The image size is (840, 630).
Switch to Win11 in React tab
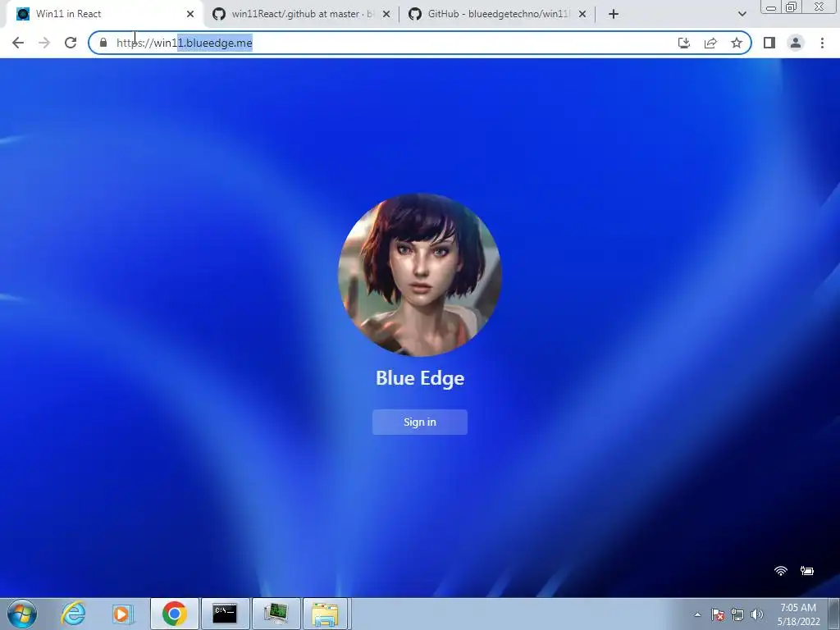click(x=102, y=14)
